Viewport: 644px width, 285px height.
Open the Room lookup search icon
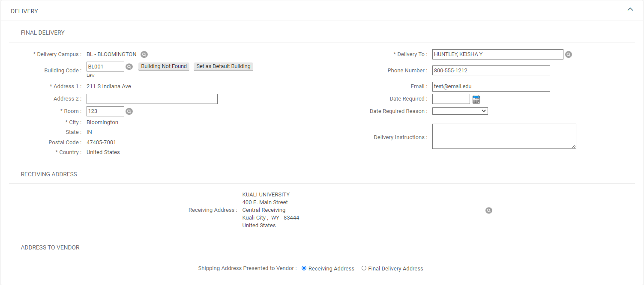(x=129, y=111)
